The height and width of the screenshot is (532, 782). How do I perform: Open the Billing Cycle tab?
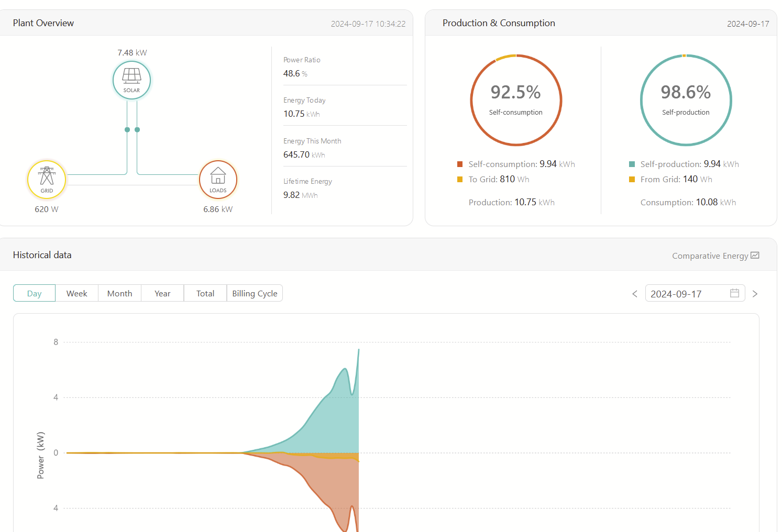tap(255, 293)
